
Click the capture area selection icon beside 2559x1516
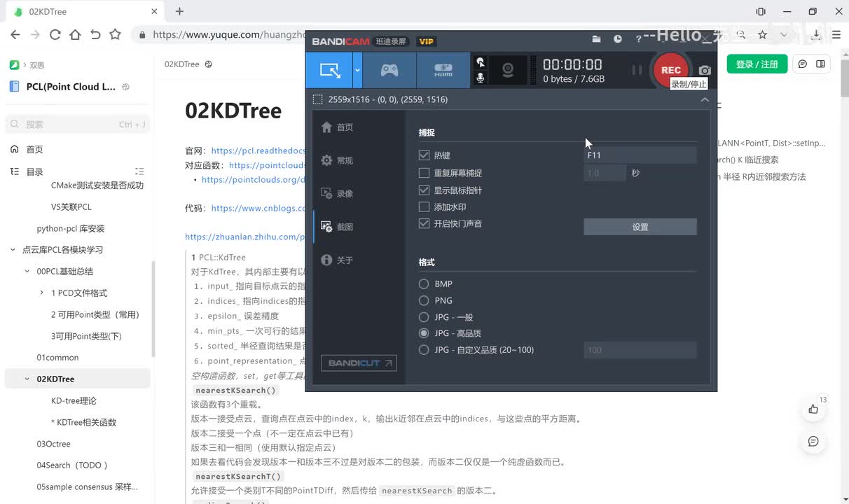(317, 99)
